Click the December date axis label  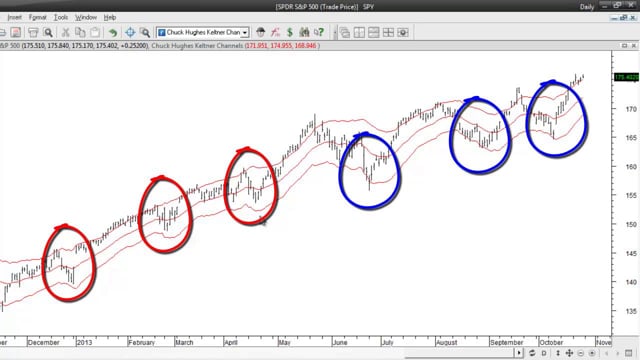(x=44, y=342)
